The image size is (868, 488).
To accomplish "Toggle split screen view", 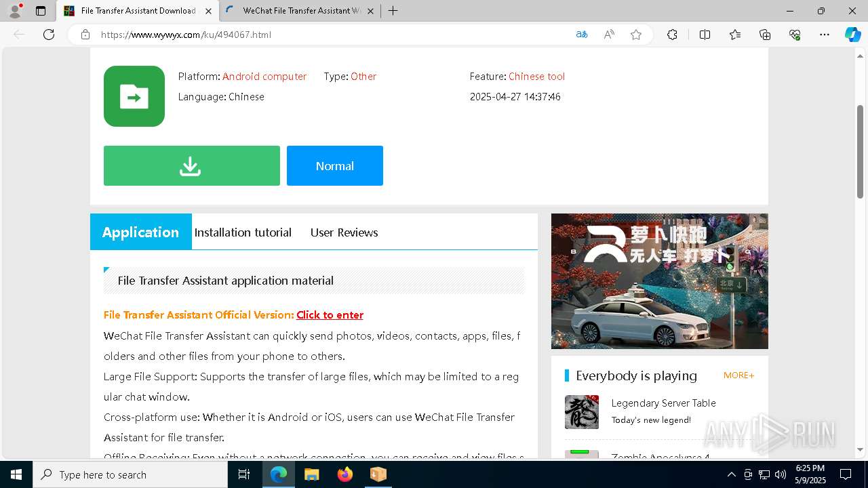I will pyautogui.click(x=705, y=35).
